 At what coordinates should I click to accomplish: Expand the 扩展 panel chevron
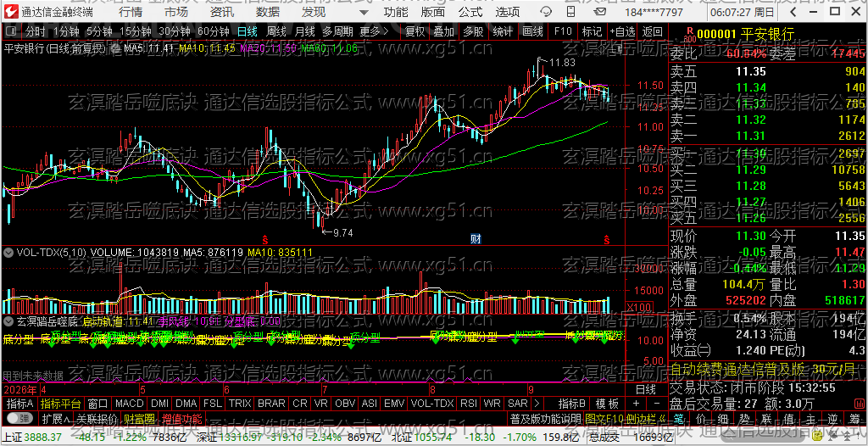[55, 418]
